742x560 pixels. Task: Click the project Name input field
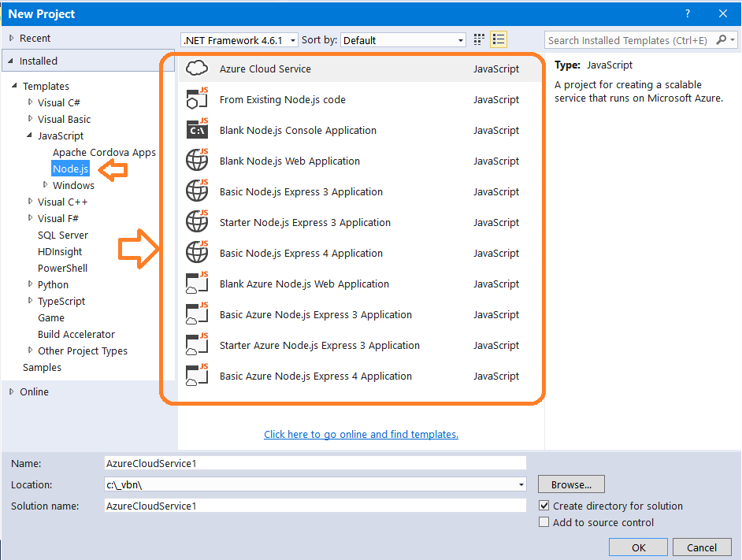pos(315,463)
